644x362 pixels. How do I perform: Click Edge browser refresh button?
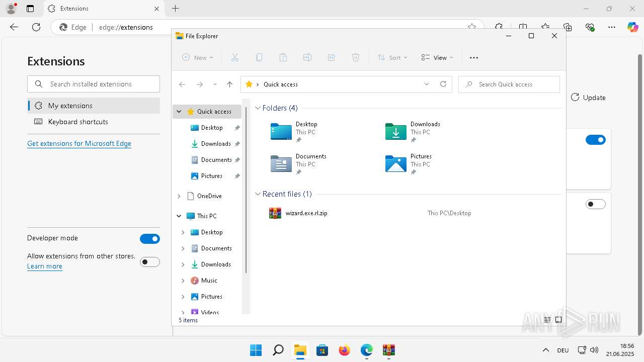point(36,27)
